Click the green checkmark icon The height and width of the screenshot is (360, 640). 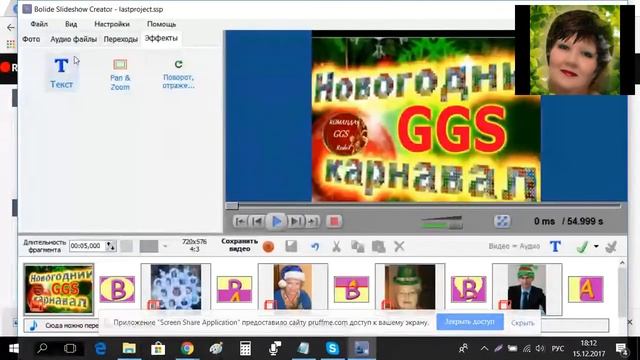582,247
